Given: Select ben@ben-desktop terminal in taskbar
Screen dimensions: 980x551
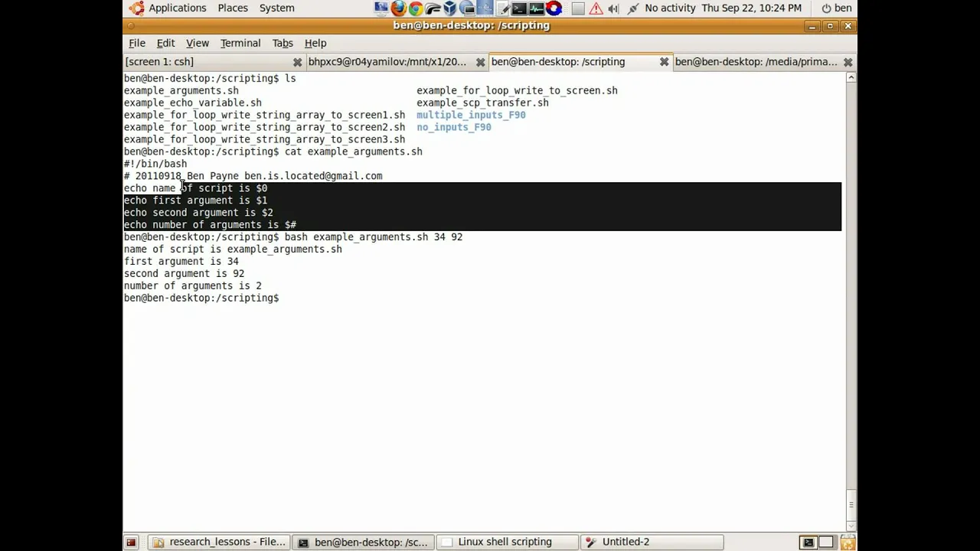Looking at the screenshot, I should (x=363, y=542).
